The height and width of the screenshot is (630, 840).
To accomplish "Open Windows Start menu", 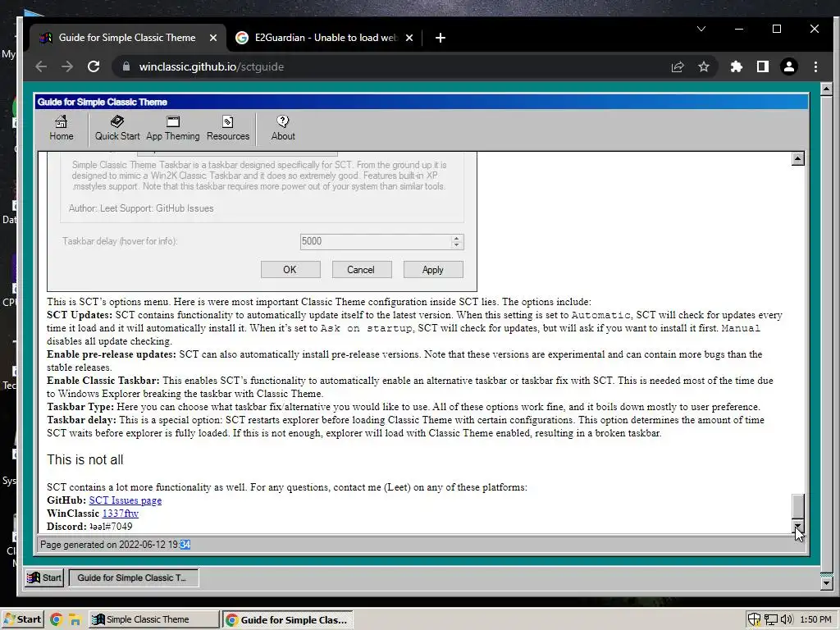I will (22, 619).
